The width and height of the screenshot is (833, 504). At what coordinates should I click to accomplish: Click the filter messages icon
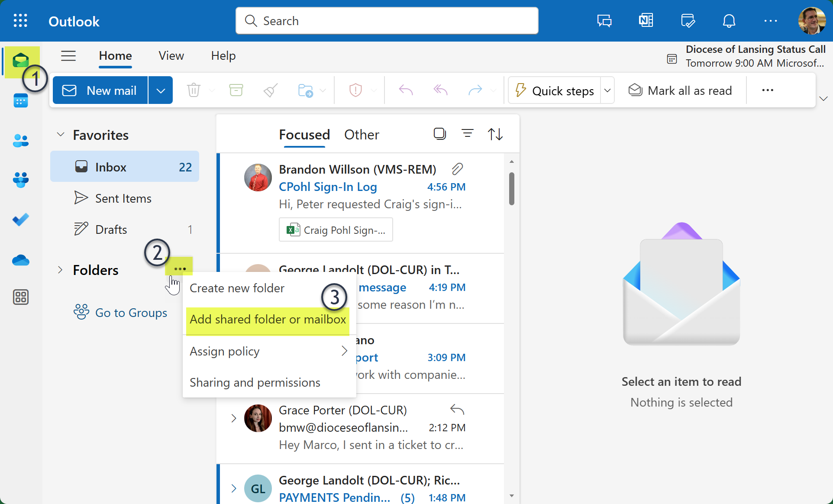click(467, 134)
